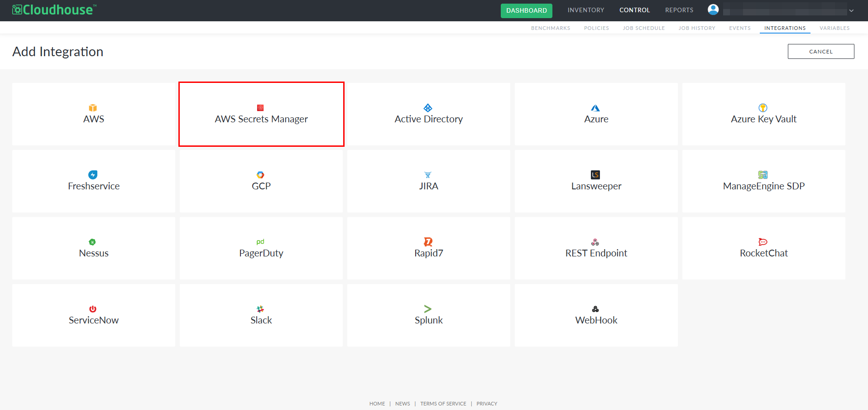Select the Slack logo icon
This screenshot has width=868, height=410.
point(260,309)
